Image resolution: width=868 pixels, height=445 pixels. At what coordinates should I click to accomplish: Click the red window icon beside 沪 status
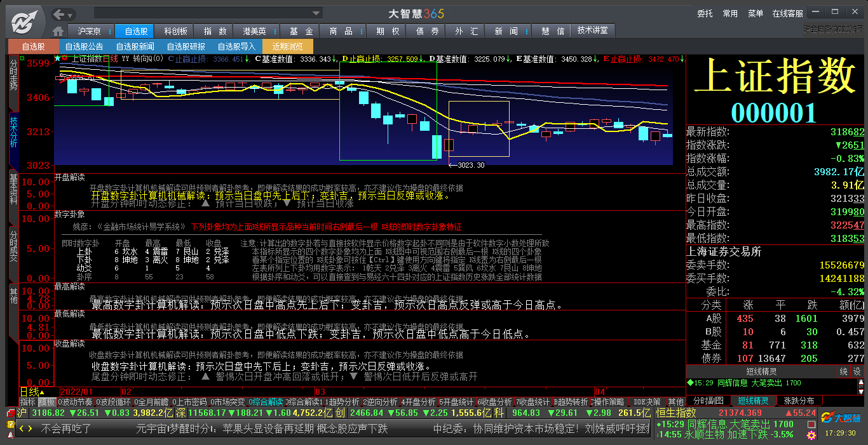[x=10, y=413]
